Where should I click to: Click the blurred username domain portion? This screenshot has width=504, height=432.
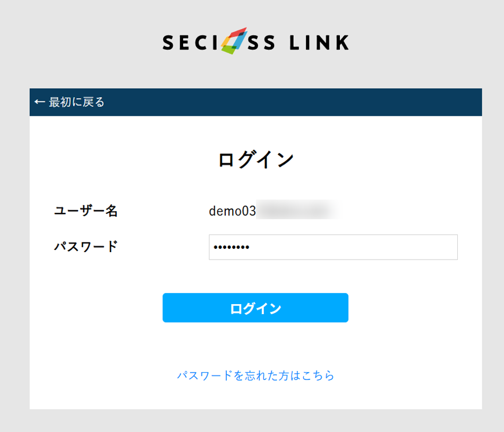[297, 210]
